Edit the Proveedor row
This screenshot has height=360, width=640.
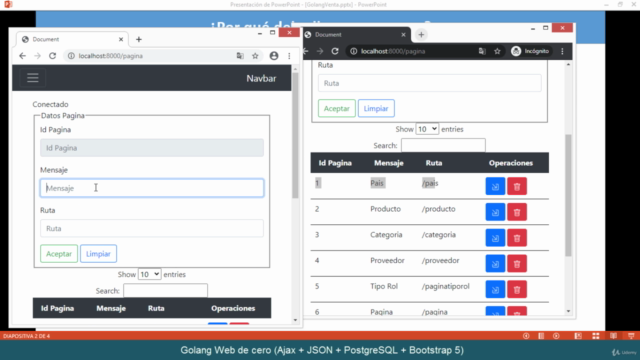(x=495, y=264)
